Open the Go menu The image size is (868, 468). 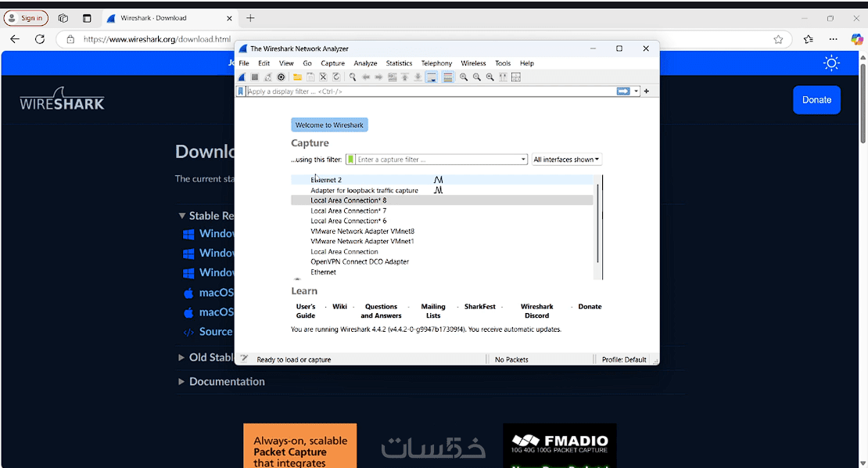[x=307, y=63]
